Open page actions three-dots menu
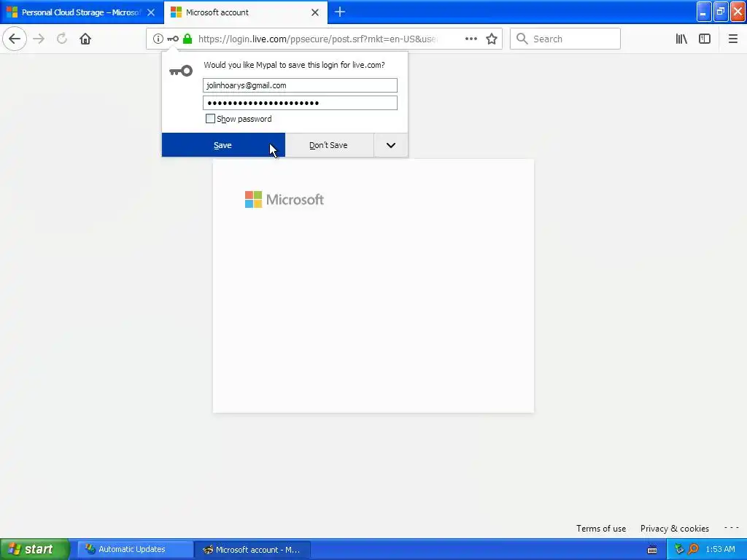Image resolution: width=747 pixels, height=560 pixels. [x=471, y=39]
